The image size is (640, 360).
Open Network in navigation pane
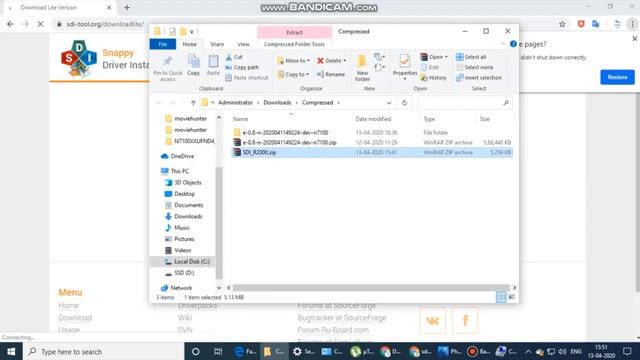coord(181,288)
